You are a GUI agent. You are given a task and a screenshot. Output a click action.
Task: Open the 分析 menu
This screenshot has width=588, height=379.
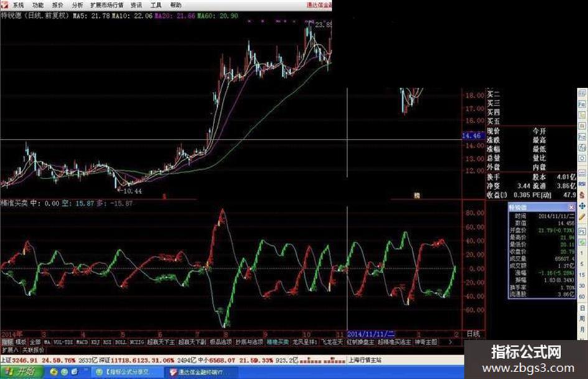[x=77, y=5]
